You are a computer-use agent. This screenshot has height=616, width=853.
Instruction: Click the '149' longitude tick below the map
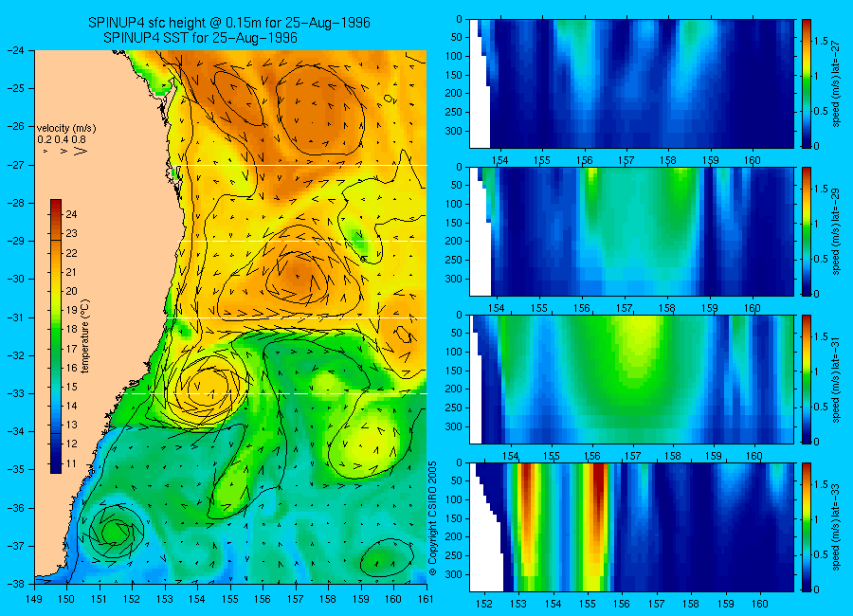[x=35, y=599]
